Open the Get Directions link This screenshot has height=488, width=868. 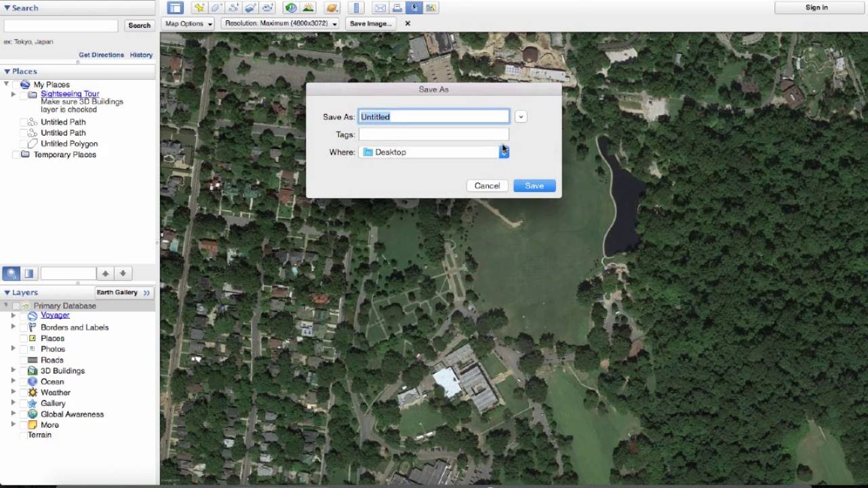click(101, 55)
